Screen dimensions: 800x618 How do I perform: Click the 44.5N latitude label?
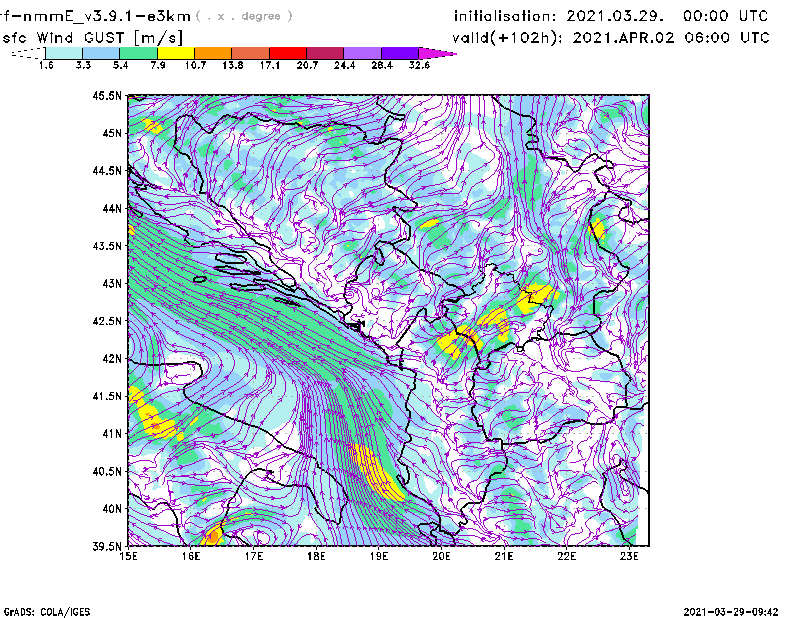(107, 170)
